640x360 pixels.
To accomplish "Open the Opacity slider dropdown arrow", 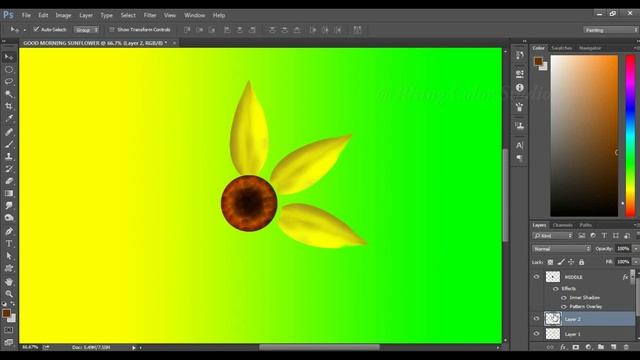I will click(636, 249).
